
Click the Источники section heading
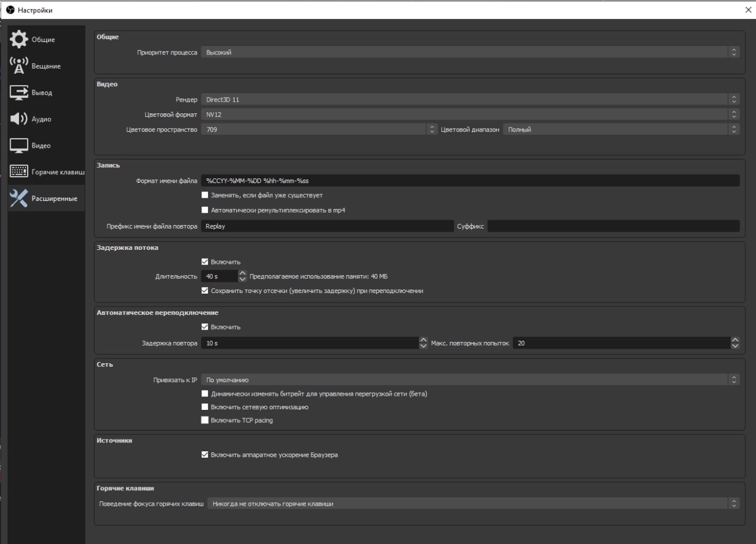coord(114,441)
